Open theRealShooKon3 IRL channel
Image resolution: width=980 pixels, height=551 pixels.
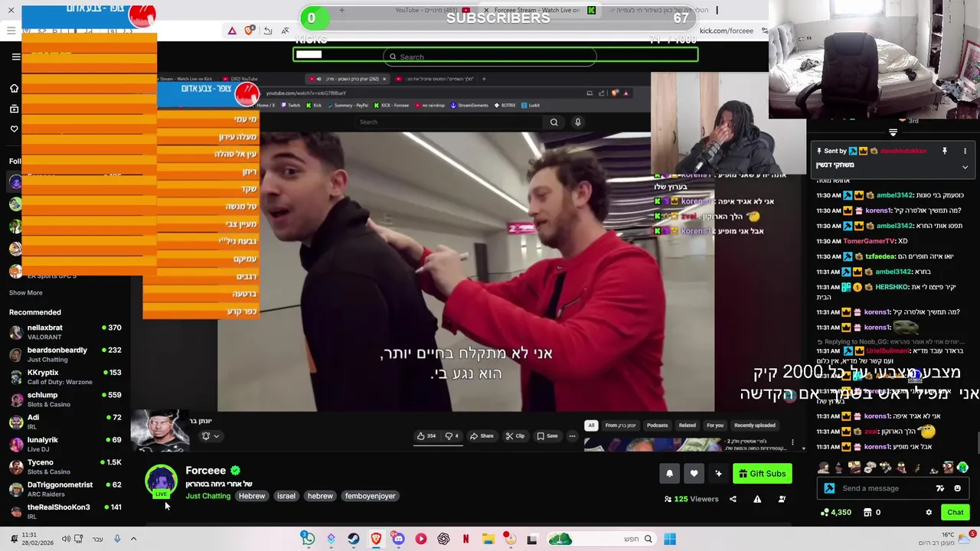pos(65,511)
